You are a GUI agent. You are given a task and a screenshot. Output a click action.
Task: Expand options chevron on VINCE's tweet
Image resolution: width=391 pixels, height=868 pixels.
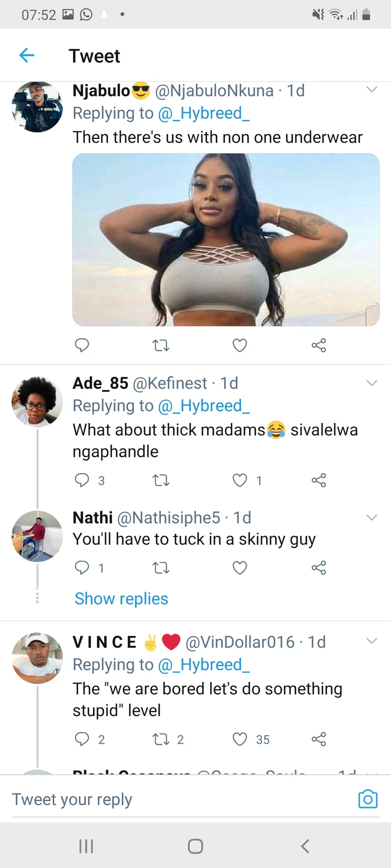pyautogui.click(x=371, y=641)
